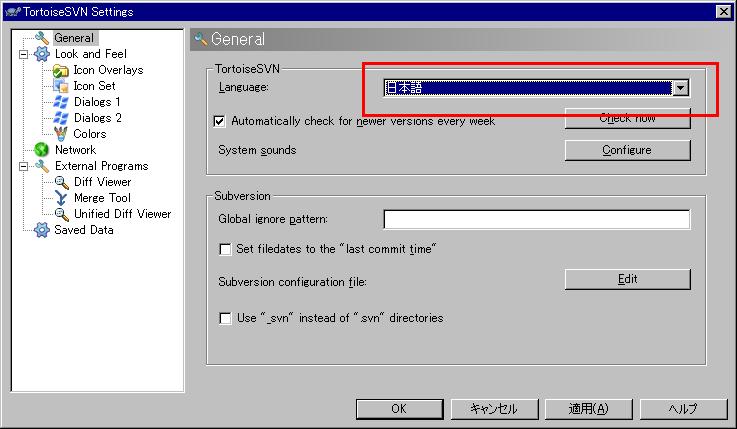Collapse the Look and Feel tree node
Viewport: 737px width, 429px height.
[23, 55]
